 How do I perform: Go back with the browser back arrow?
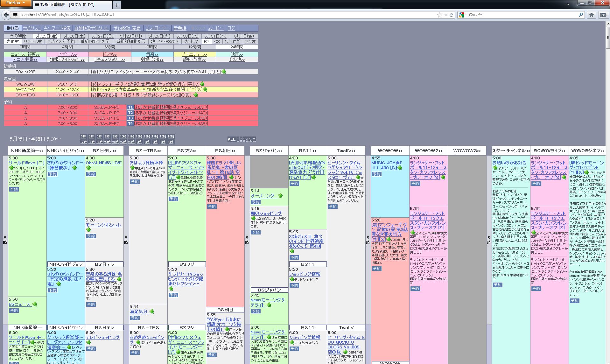pos(6,15)
